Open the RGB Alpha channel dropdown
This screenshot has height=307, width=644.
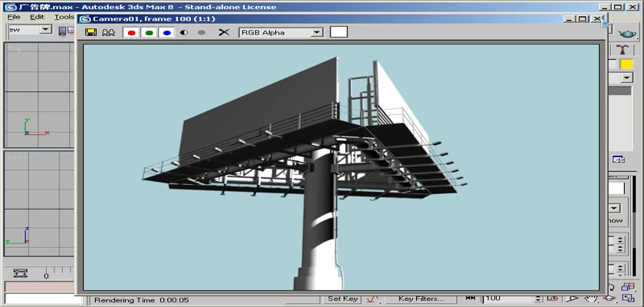click(x=317, y=32)
